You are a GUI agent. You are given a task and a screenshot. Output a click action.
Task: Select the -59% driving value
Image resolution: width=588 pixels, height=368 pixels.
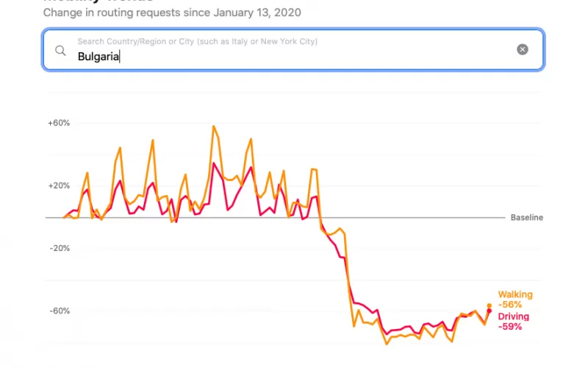(509, 327)
